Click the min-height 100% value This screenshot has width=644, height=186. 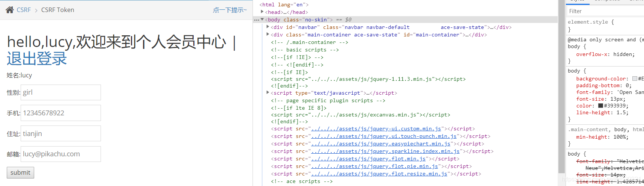coord(620,137)
